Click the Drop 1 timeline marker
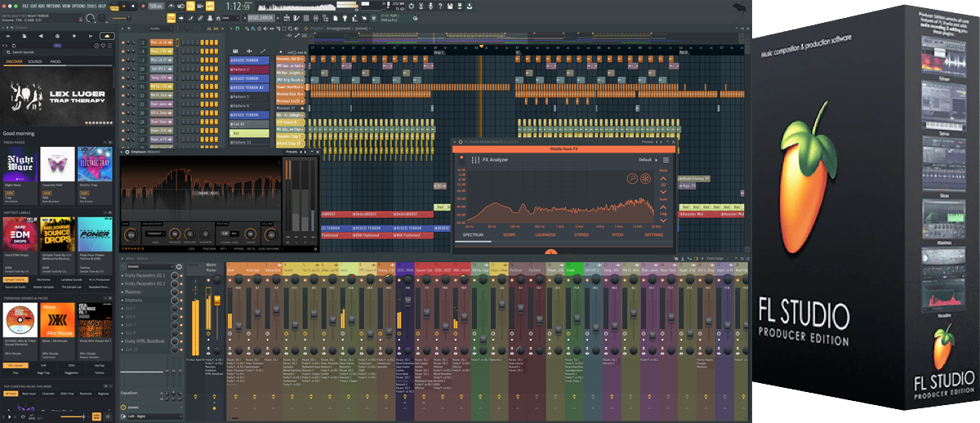 point(439,53)
